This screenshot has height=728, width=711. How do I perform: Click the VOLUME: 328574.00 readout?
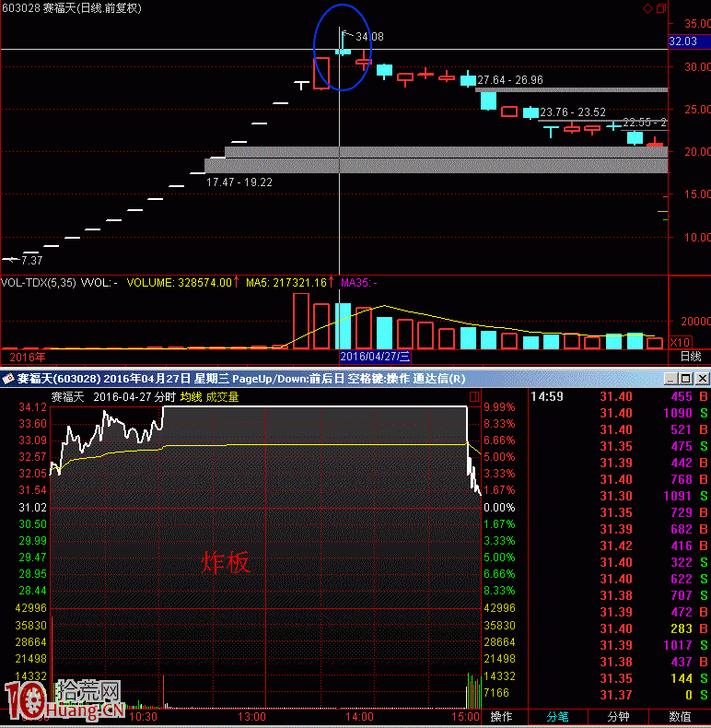click(180, 282)
